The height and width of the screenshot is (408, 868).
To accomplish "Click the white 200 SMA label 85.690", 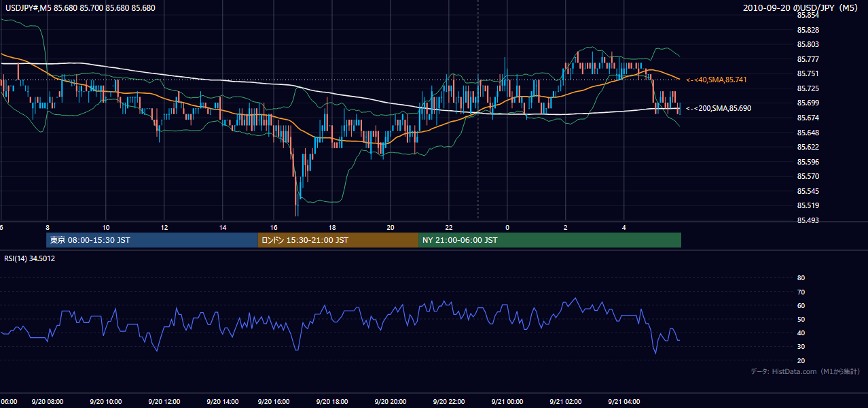I will click(719, 108).
